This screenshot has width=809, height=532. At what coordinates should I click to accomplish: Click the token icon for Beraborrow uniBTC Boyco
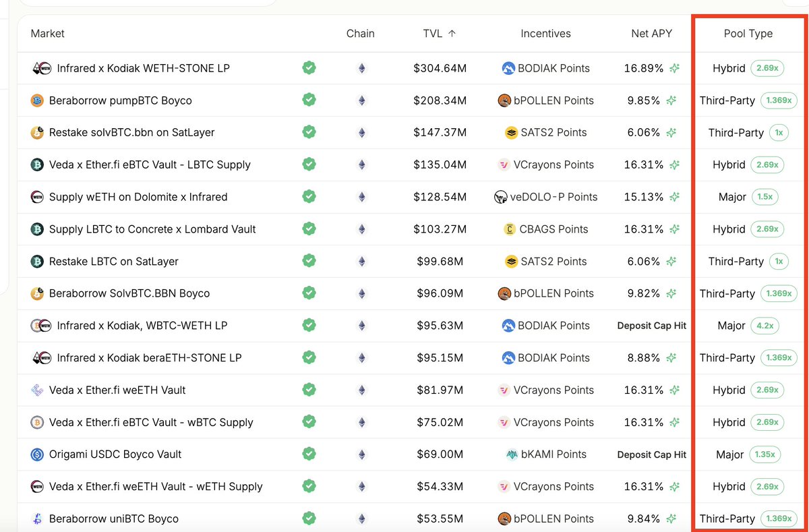point(37,519)
